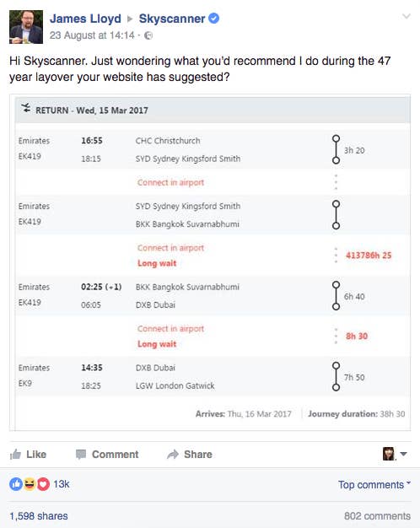Open the Top comments sort dropdown
This screenshot has height=528, width=420.
click(x=374, y=484)
